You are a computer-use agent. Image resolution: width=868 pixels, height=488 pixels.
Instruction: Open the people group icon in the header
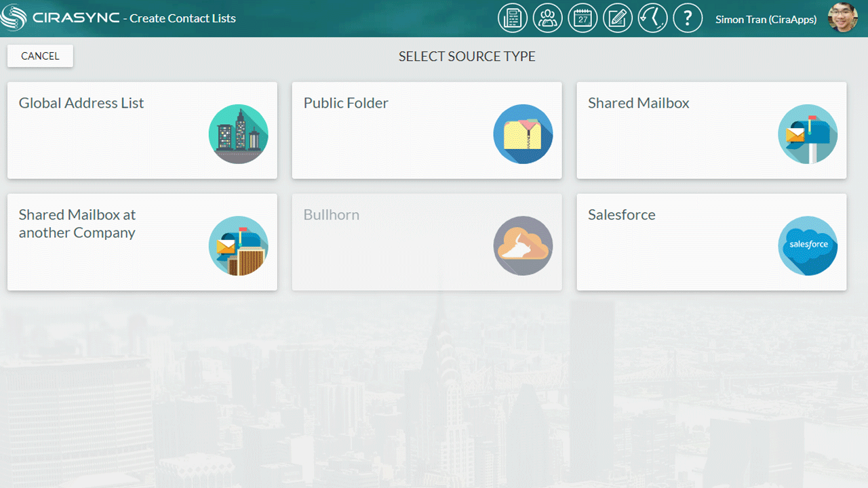pyautogui.click(x=547, y=18)
